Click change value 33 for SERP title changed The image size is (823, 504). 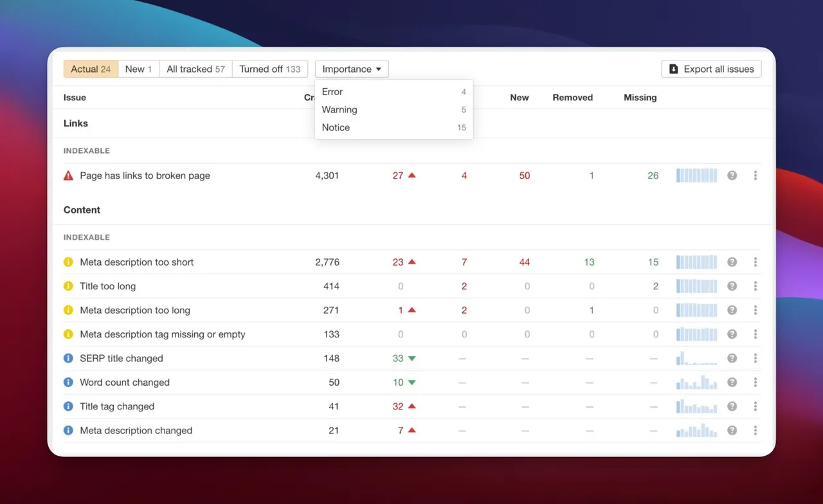[398, 358]
